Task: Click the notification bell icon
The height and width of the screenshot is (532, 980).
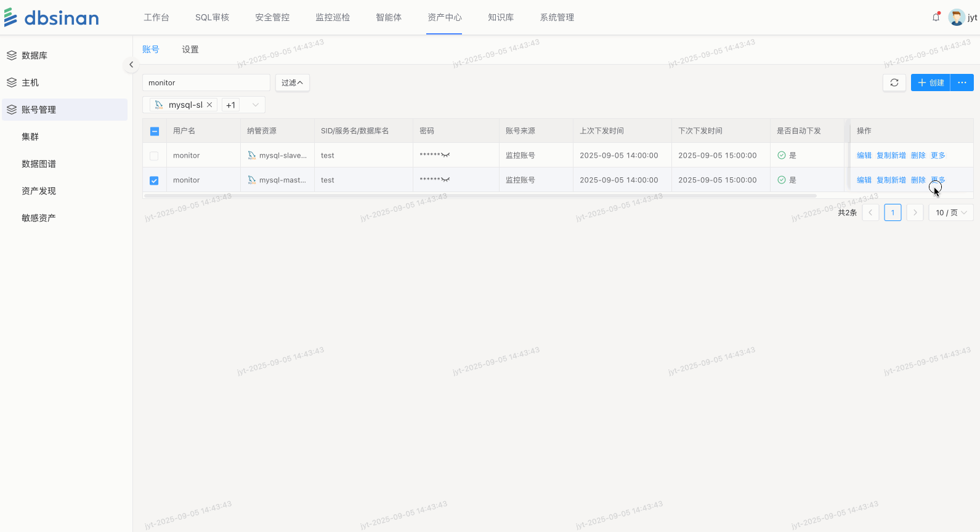Action: [936, 17]
